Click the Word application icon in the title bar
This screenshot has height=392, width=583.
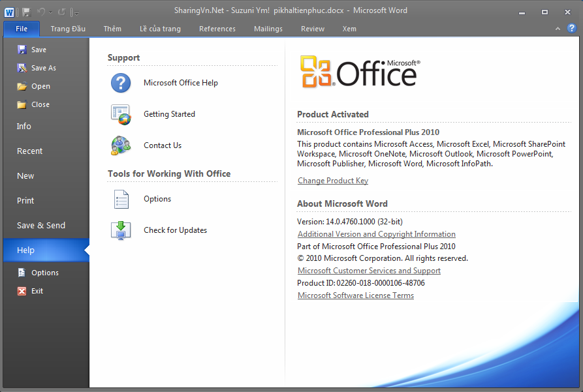tap(9, 12)
